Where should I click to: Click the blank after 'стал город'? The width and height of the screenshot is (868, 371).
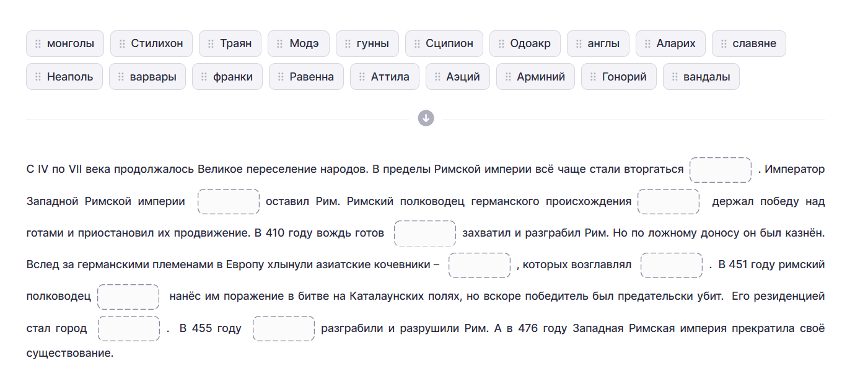coord(129,328)
